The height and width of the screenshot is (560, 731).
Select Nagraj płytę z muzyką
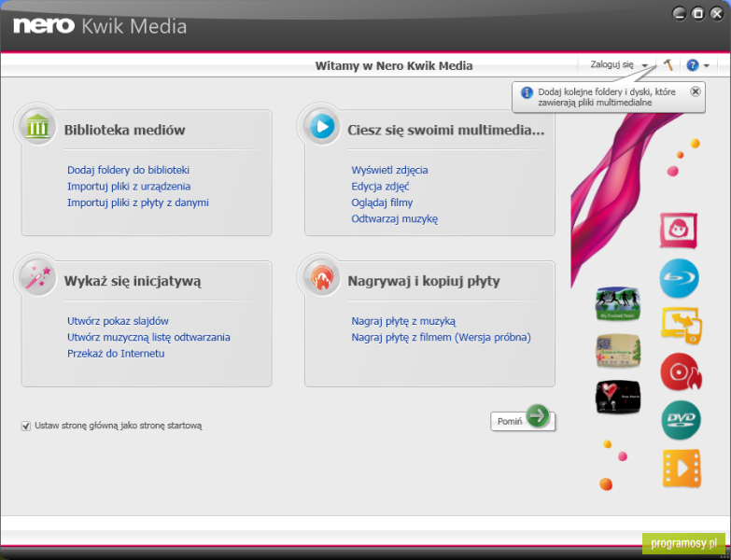coord(403,321)
